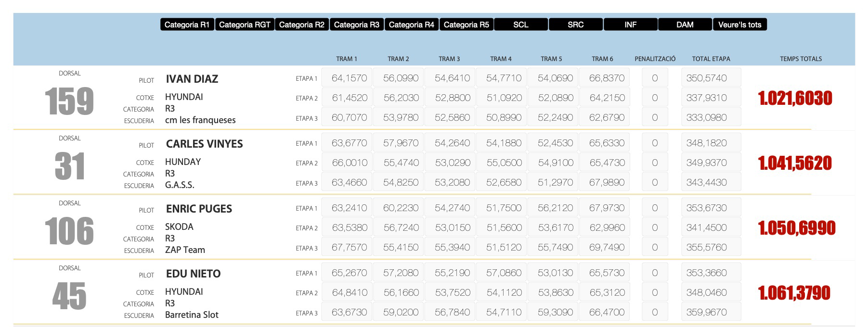Viewport: 868px width, 327px height.
Task: Click Ivan Diaz Etapa 1 Tram 1 field
Action: click(x=349, y=78)
